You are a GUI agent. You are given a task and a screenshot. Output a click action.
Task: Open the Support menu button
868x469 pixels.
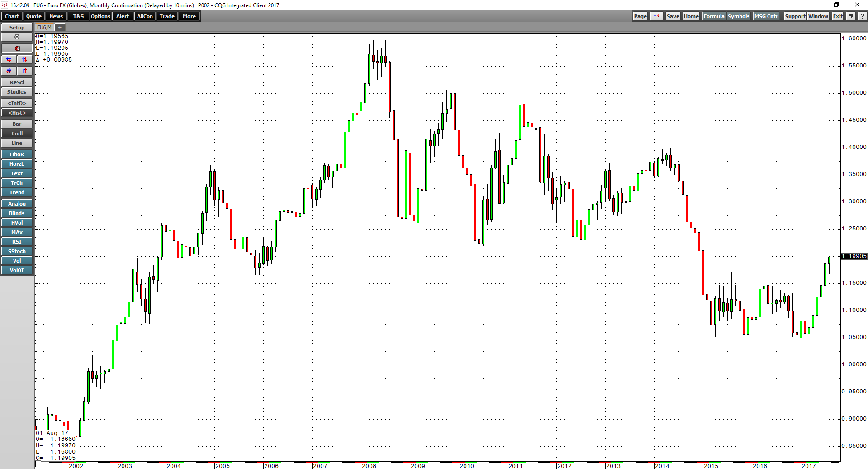tap(795, 16)
